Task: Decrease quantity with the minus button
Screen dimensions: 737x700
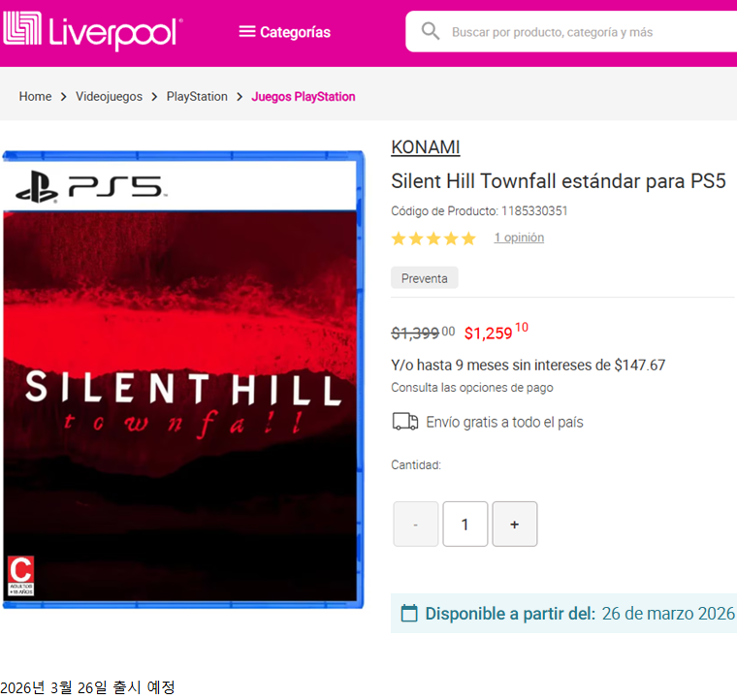Action: [x=415, y=524]
